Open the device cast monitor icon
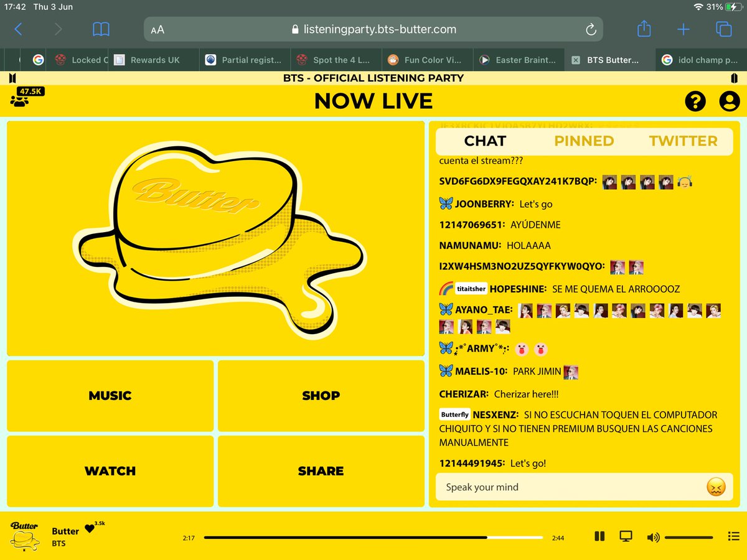Screen dimensions: 747x560 [x=626, y=536]
